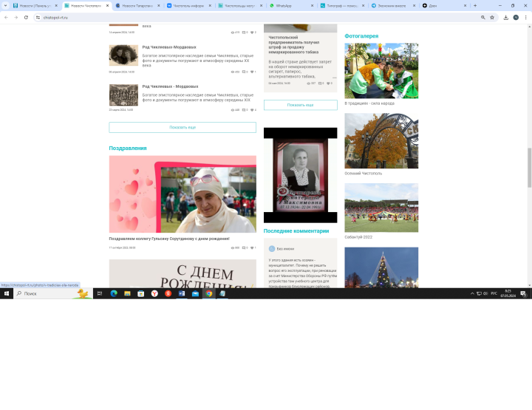The width and height of the screenshot is (532, 410).
Task: Open Chrome downloads icon
Action: [x=505, y=17]
